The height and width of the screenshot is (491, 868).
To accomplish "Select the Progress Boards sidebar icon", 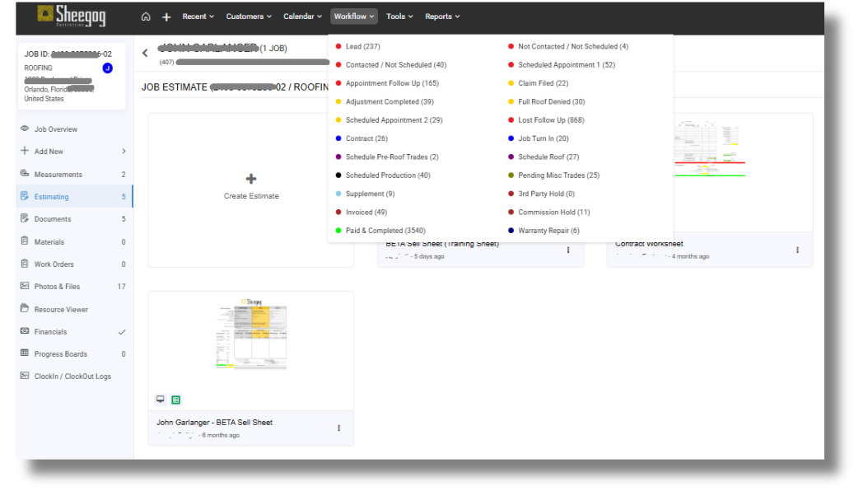I will [25, 353].
